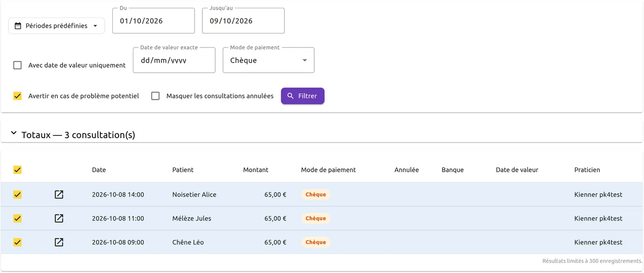
Task: Uncheck the Noisetier Alice row checkbox
Action: tap(17, 195)
